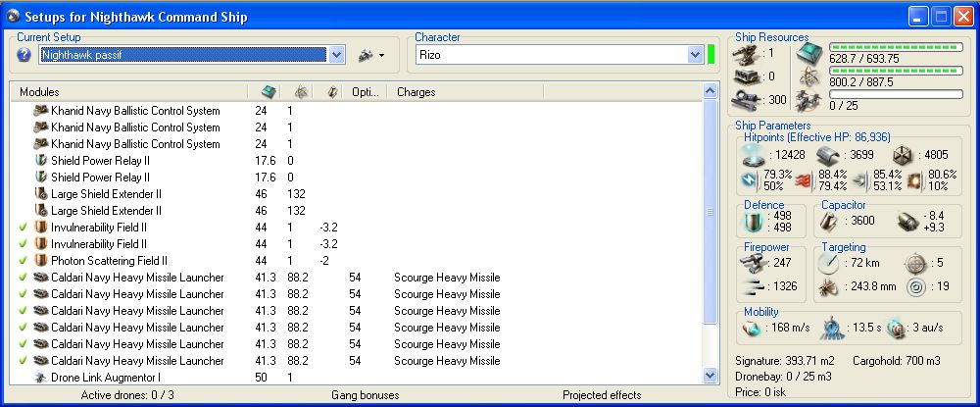Click the Drone Link Augmentor I module icon
The image size is (980, 407).
tap(41, 378)
